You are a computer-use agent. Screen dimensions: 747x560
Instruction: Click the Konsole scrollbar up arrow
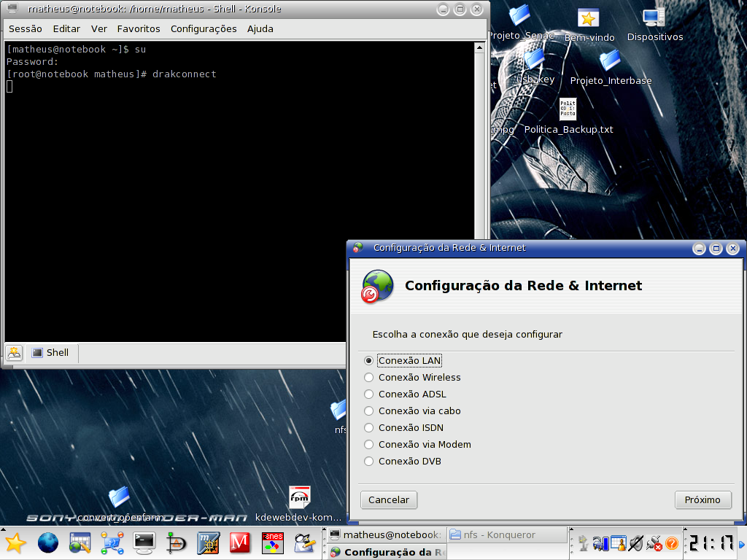479,47
